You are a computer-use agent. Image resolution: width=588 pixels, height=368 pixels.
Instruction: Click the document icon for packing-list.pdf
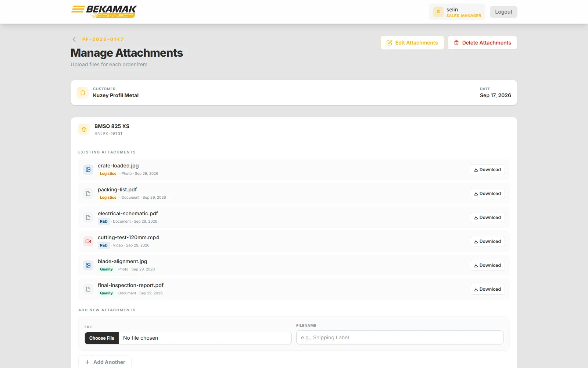click(x=88, y=194)
